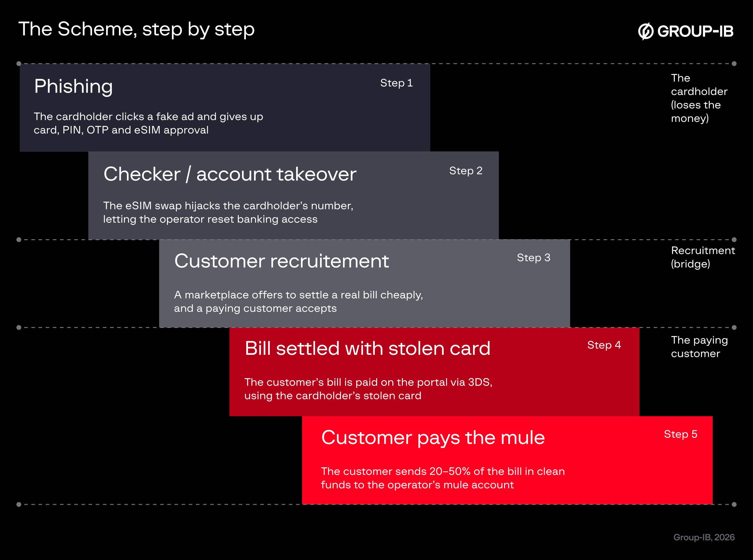
Task: Click the "Step 5" label
Action: 680,434
